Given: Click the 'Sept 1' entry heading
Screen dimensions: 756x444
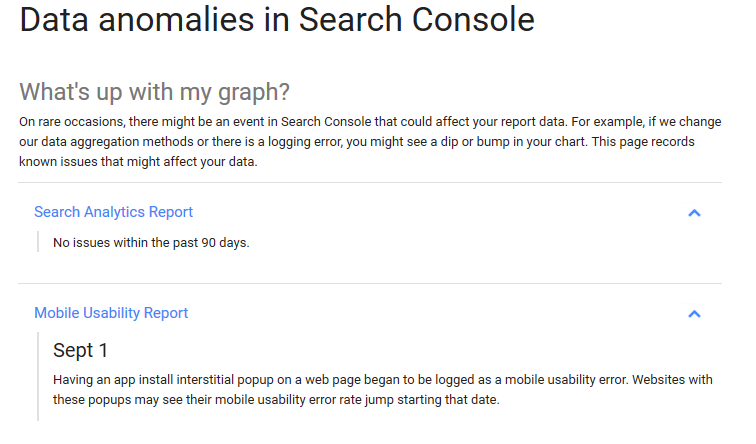Looking at the screenshot, I should pyautogui.click(x=80, y=350).
